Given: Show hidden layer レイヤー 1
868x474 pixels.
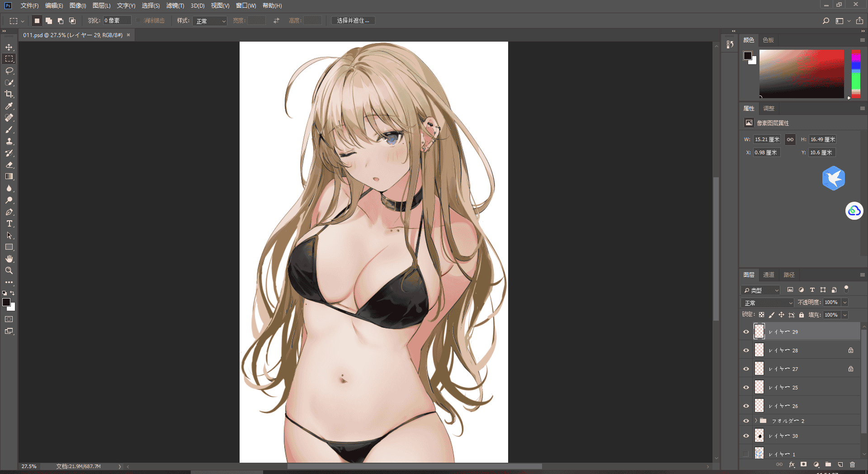Looking at the screenshot, I should coord(746,454).
